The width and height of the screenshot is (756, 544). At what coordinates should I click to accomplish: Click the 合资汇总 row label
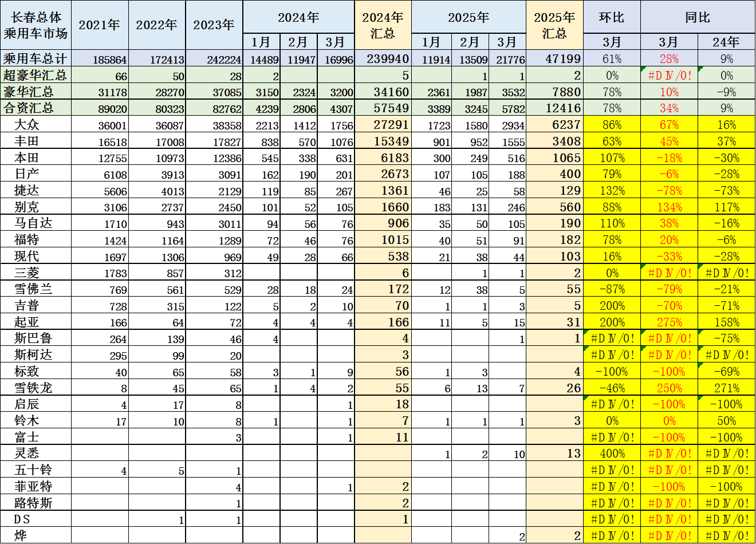click(36, 108)
